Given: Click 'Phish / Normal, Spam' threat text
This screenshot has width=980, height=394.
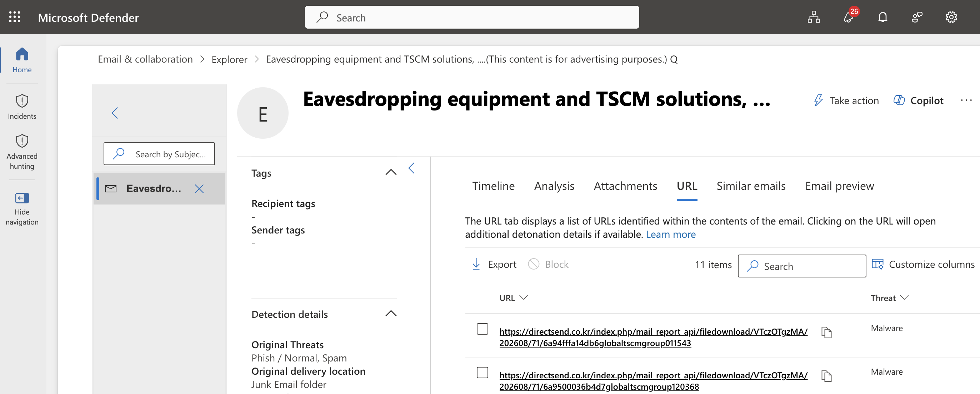Looking at the screenshot, I should pyautogui.click(x=299, y=358).
